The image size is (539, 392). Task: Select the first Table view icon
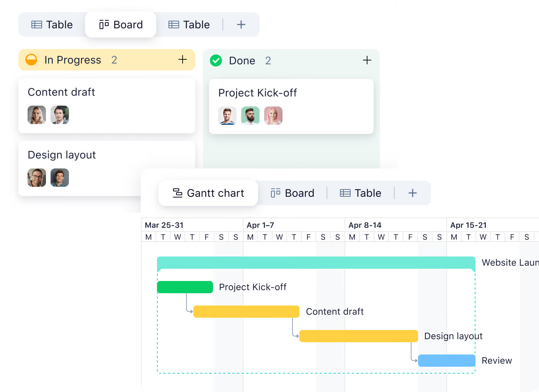pyautogui.click(x=37, y=24)
